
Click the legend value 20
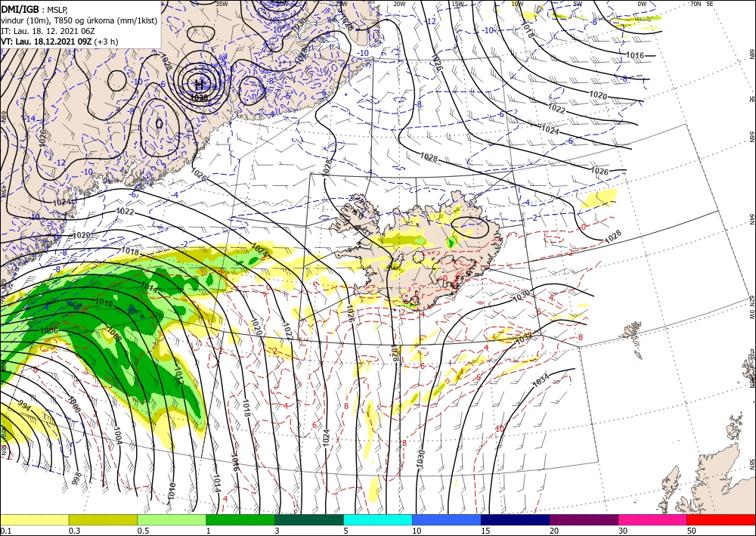click(554, 531)
